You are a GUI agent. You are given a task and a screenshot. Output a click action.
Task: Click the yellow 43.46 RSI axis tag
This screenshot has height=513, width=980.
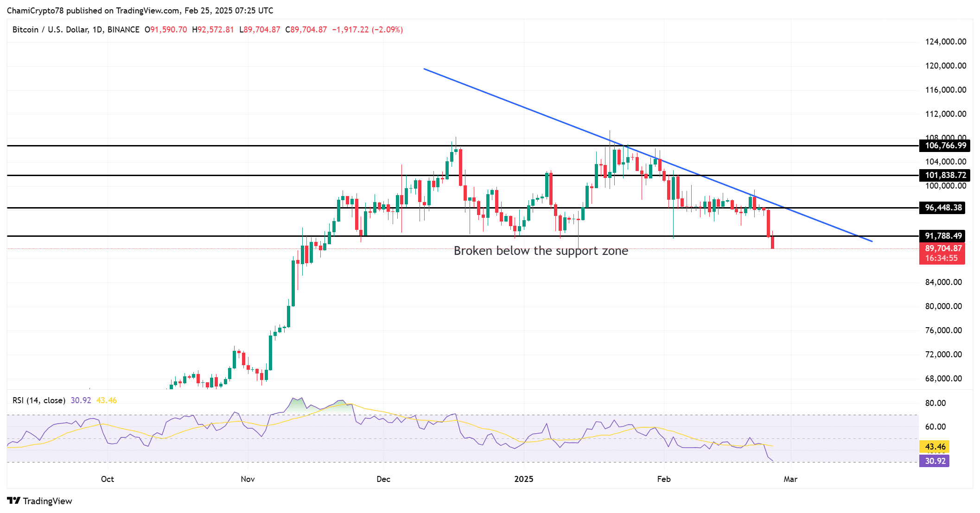[x=935, y=447]
